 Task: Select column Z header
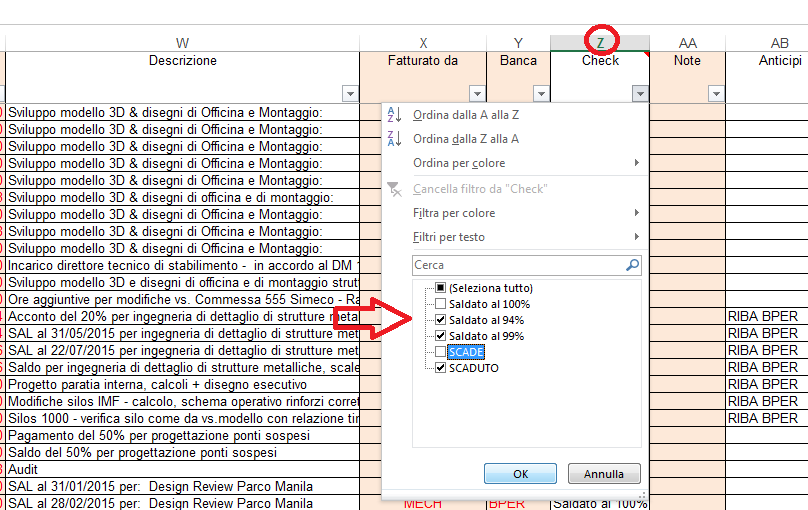coord(600,41)
